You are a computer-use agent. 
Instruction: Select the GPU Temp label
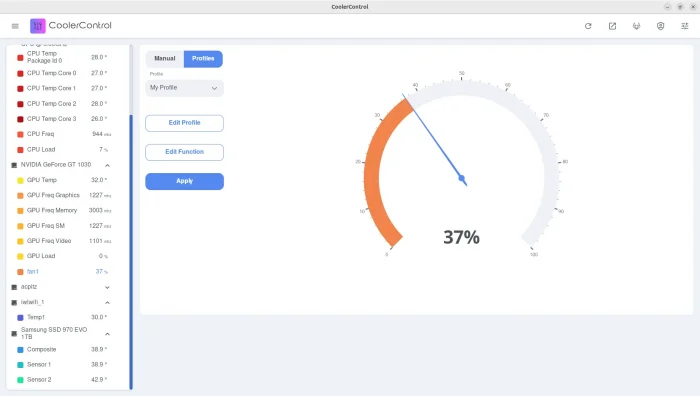(x=42, y=180)
